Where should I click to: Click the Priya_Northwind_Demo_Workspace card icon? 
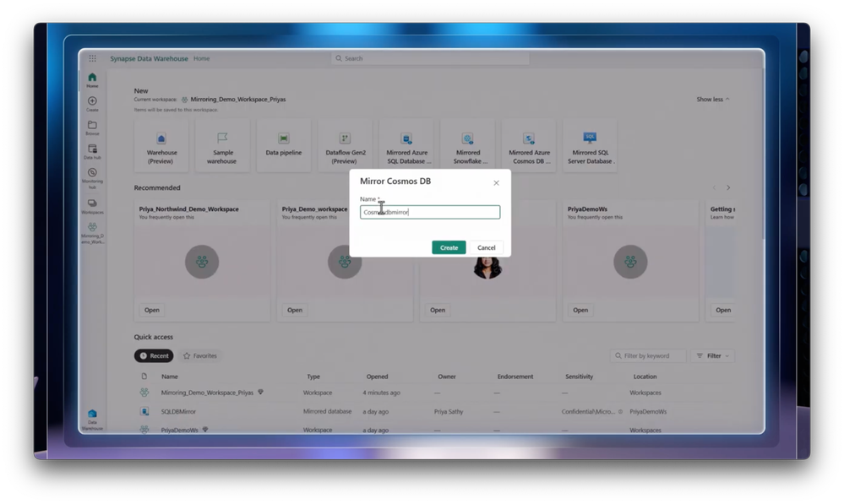point(202,262)
